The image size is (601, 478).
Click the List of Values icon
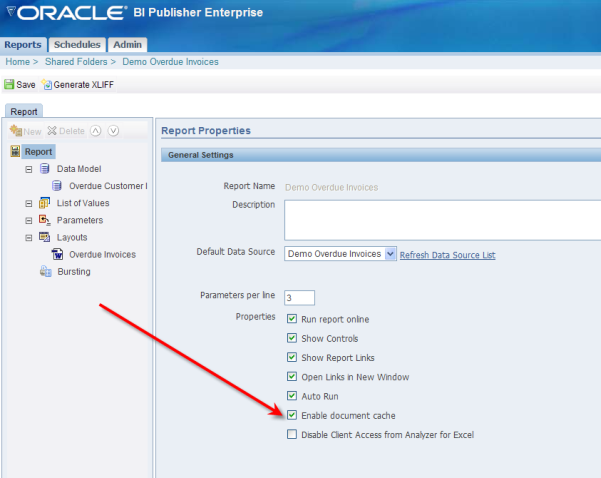[x=44, y=203]
